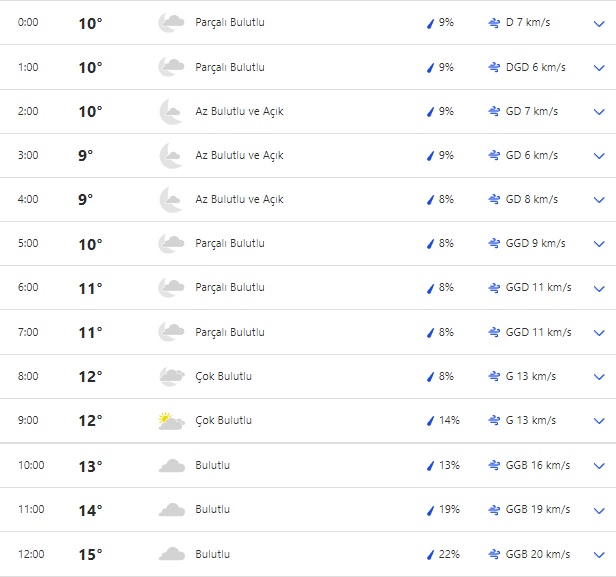Click the 1:00 hour label

pyautogui.click(x=29, y=67)
